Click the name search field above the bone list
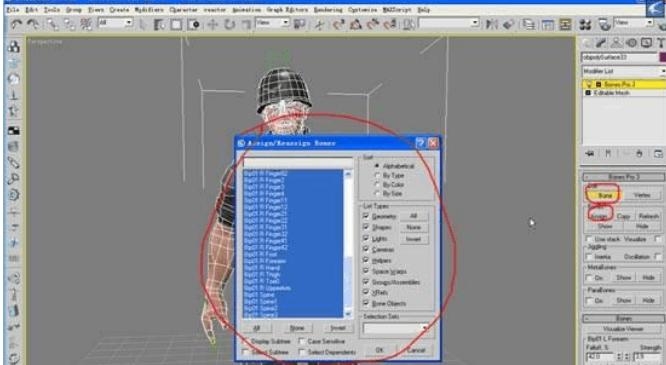The width and height of the screenshot is (666, 365). pyautogui.click(x=298, y=163)
